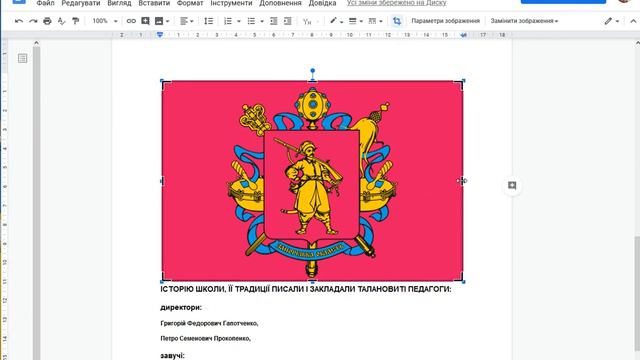Viewport: 640px width, 360px height.
Task: Increase the paragraph indent
Action: [x=288, y=21]
